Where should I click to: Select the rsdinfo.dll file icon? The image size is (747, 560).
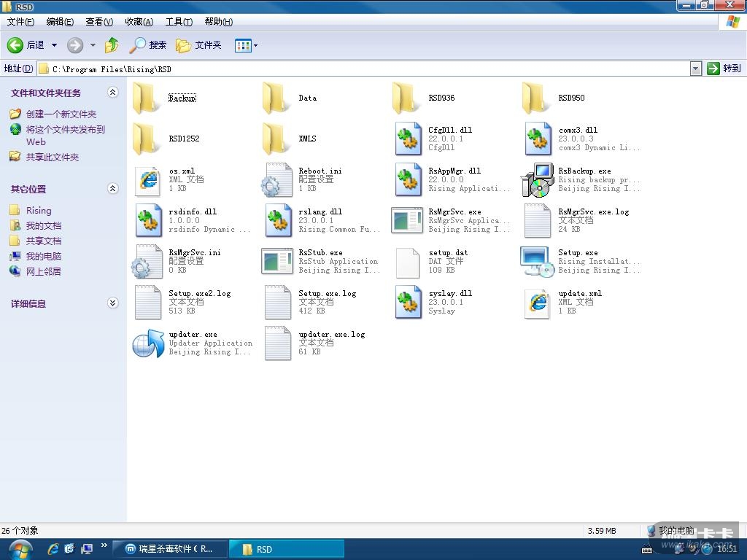coord(148,220)
